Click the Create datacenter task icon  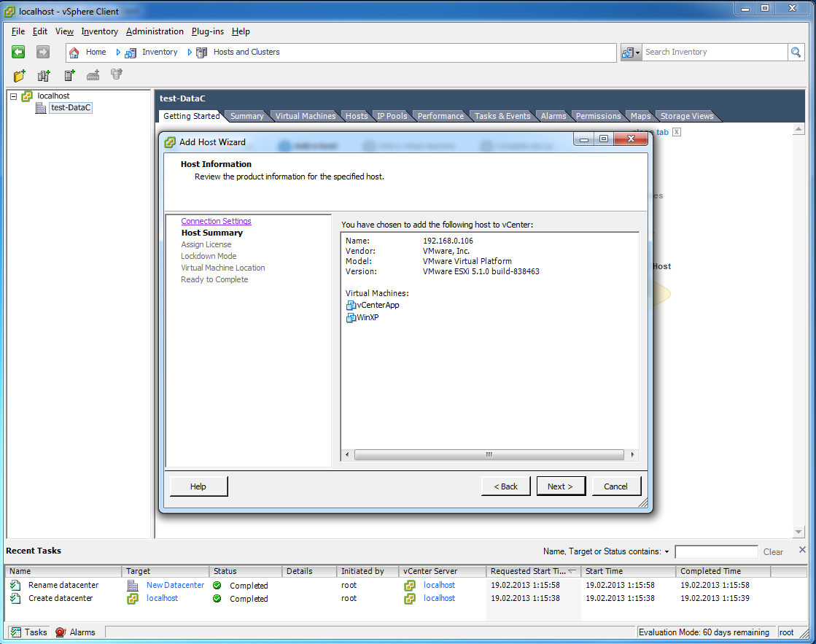(15, 599)
